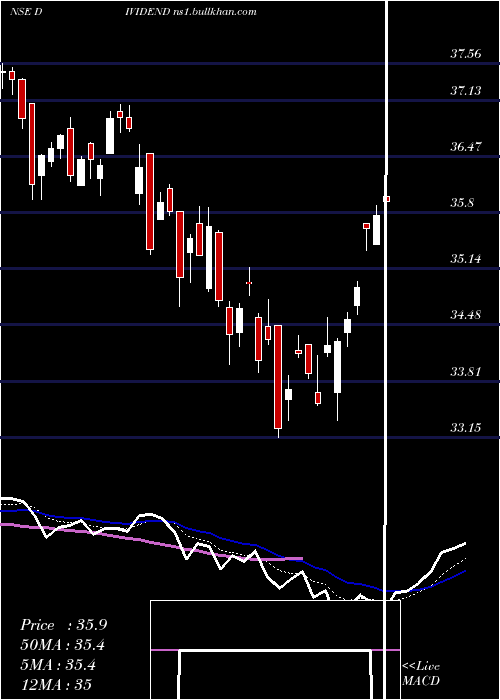Click the latest small red candle near 35.9
500x700 pixels.
pyautogui.click(x=387, y=199)
